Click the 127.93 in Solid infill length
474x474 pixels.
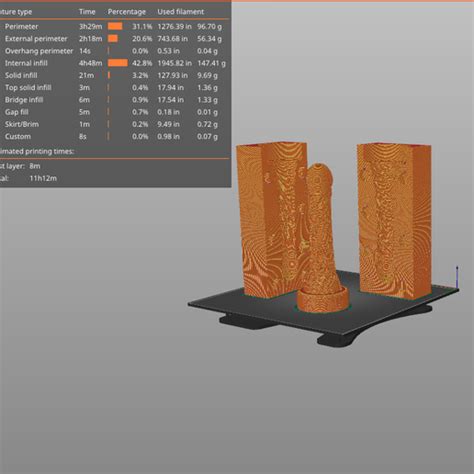tap(172, 75)
